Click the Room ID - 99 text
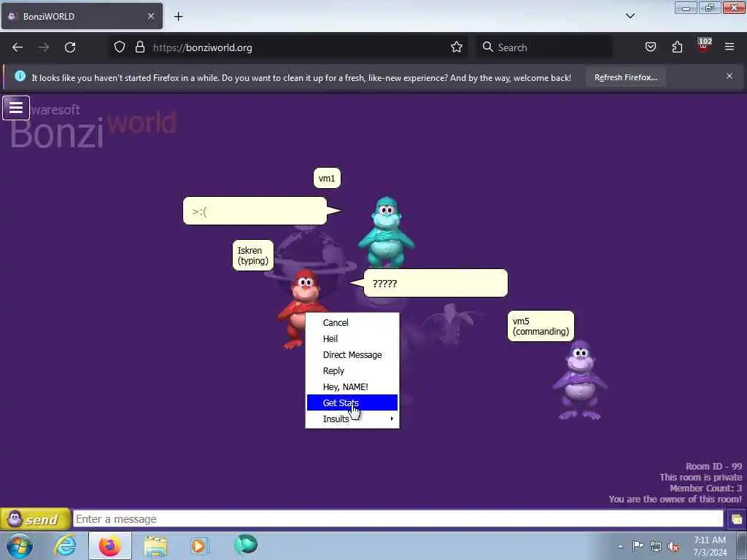Viewport: 747px width, 560px height. pos(713,467)
